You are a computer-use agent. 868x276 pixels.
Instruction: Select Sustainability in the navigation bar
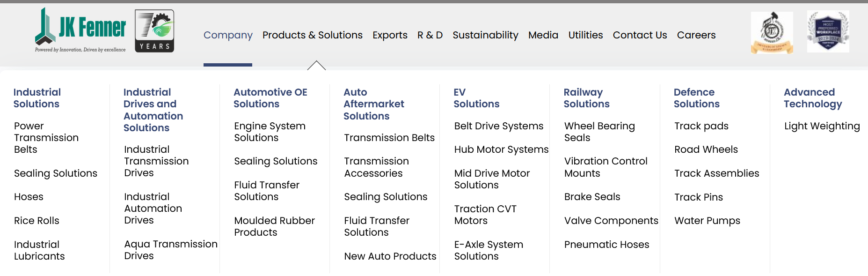[485, 35]
